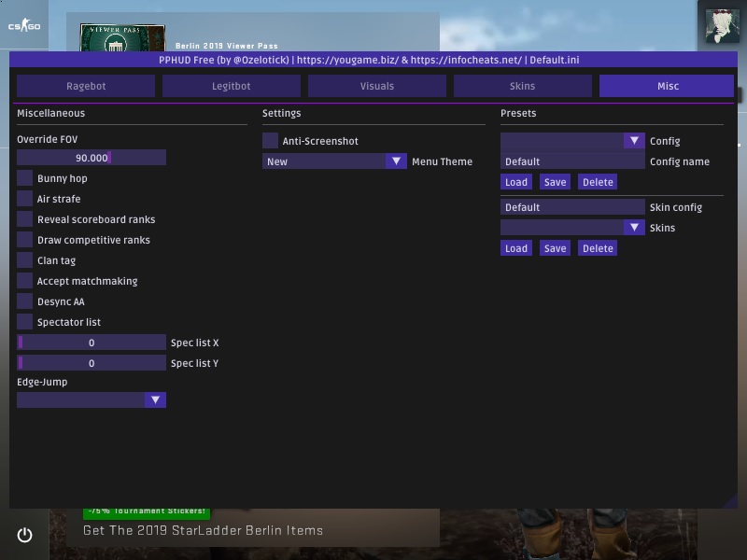This screenshot has height=560, width=747.
Task: Enable the Air strafe checkbox
Action: [x=25, y=199]
